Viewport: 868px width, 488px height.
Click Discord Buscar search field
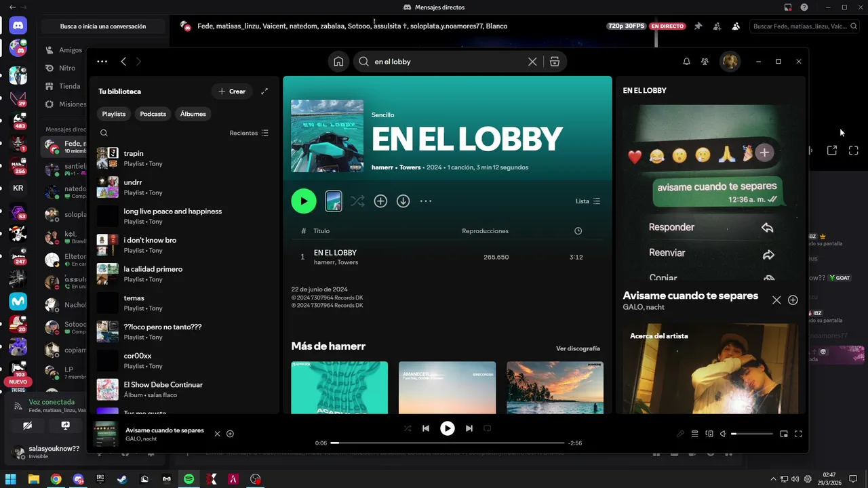[805, 26]
